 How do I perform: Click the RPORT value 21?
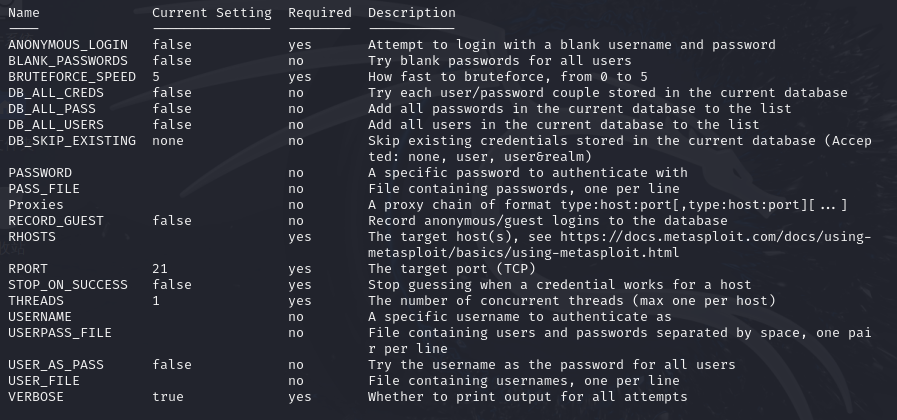click(160, 269)
